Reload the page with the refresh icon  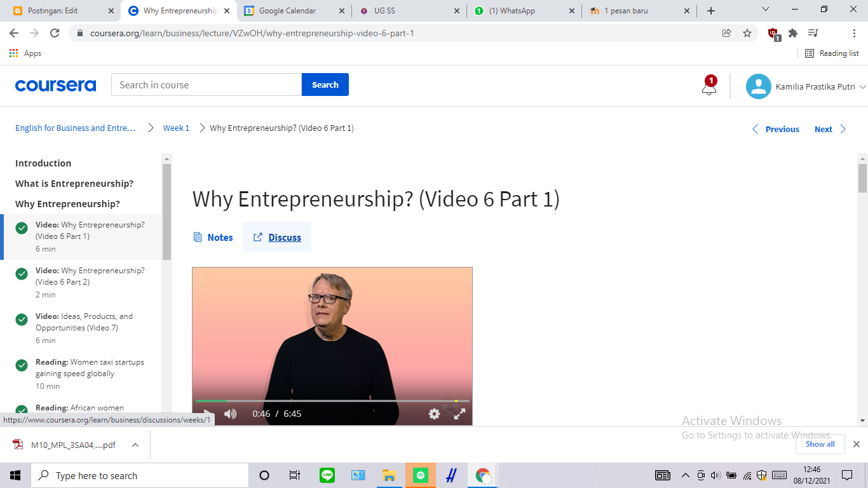point(55,33)
